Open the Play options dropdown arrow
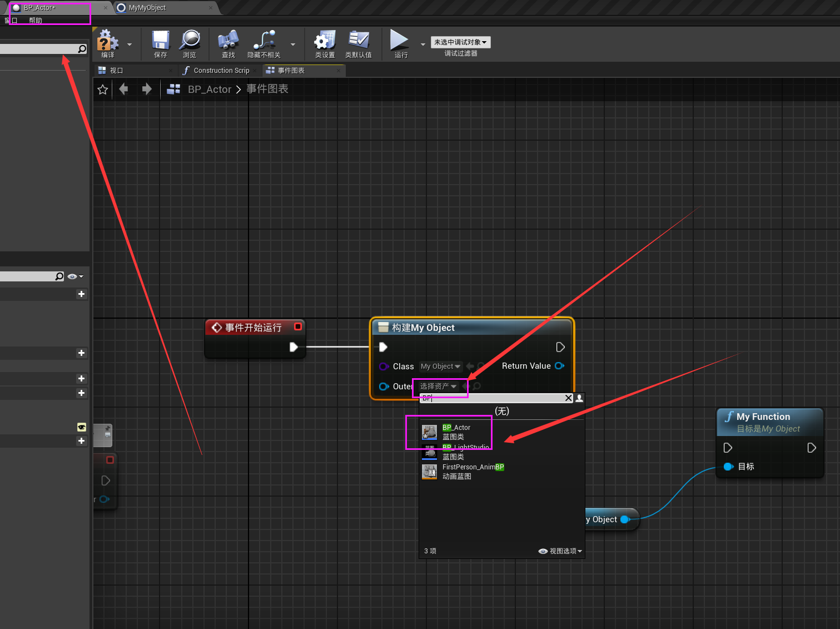The width and height of the screenshot is (840, 629). 423,44
